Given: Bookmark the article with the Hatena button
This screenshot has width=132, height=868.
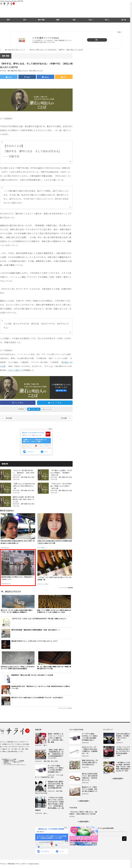Looking at the screenshot, I should pyautogui.click(x=45, y=77).
